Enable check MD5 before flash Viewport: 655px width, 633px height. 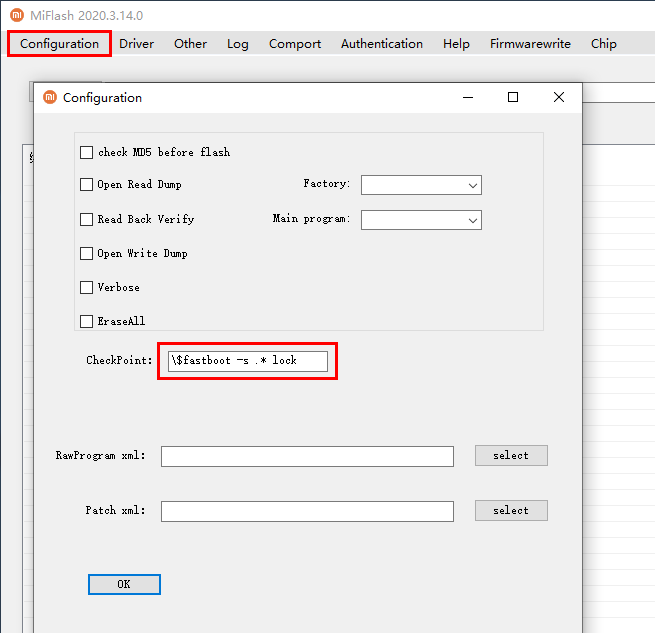pos(86,153)
